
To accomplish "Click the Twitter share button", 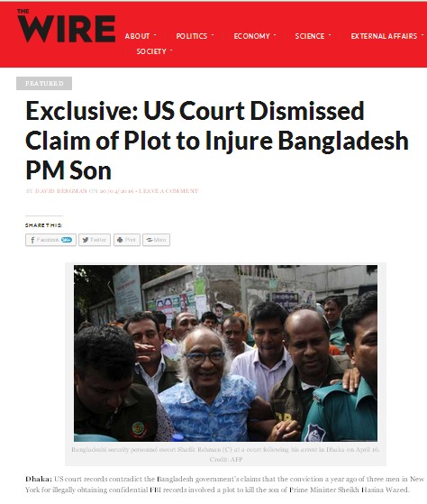I will coord(95,240).
